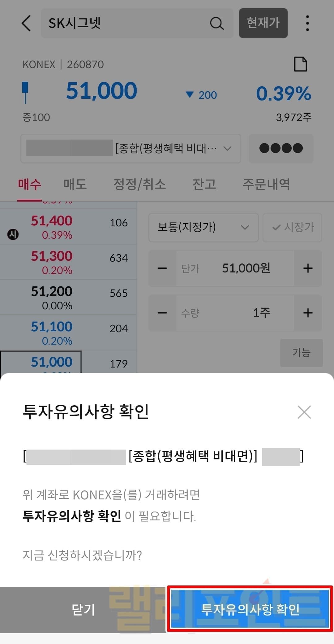The image size is (334, 644).
Task: Tap the search magnifier icon
Action: 216,23
